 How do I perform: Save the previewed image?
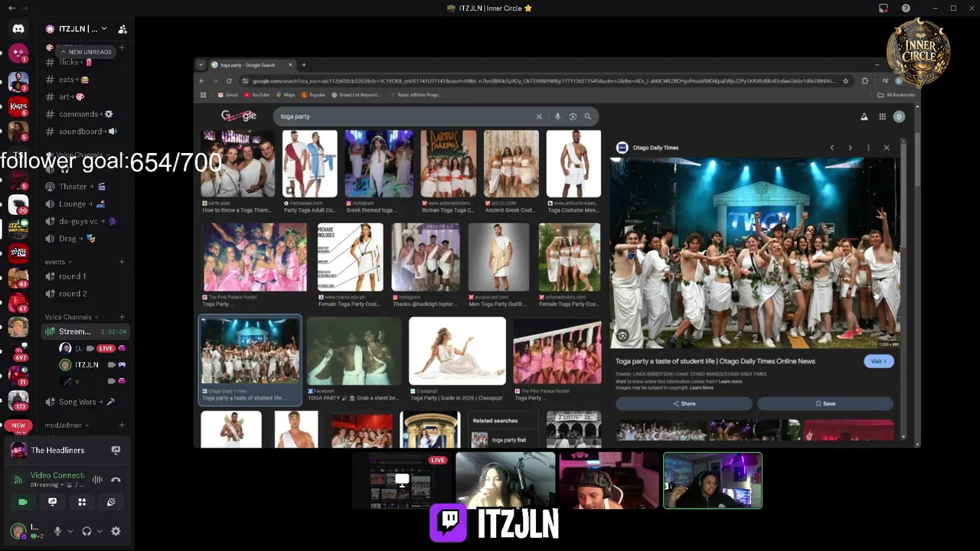pos(825,403)
